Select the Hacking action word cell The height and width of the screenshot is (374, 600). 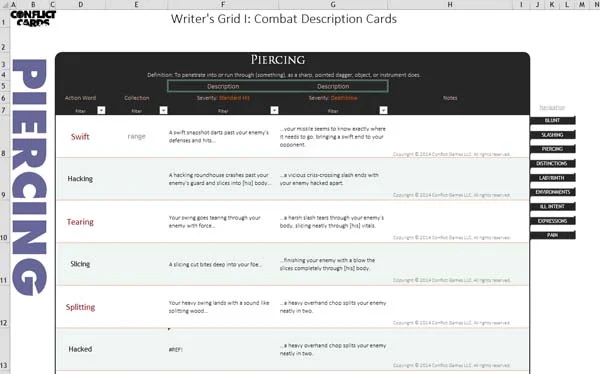point(80,179)
